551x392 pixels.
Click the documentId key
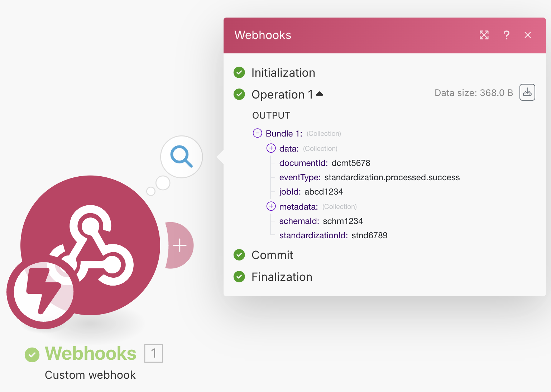(303, 163)
